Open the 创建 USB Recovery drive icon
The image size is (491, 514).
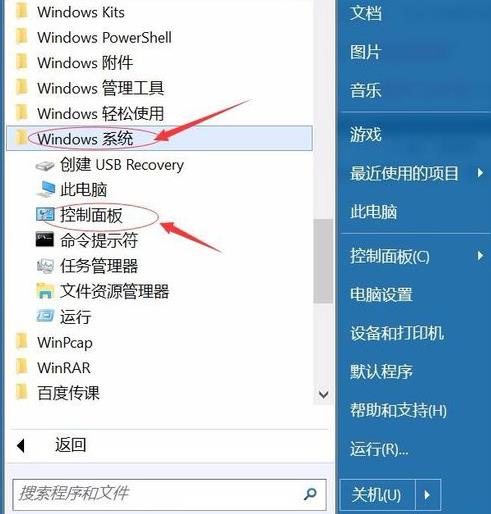[x=45, y=165]
